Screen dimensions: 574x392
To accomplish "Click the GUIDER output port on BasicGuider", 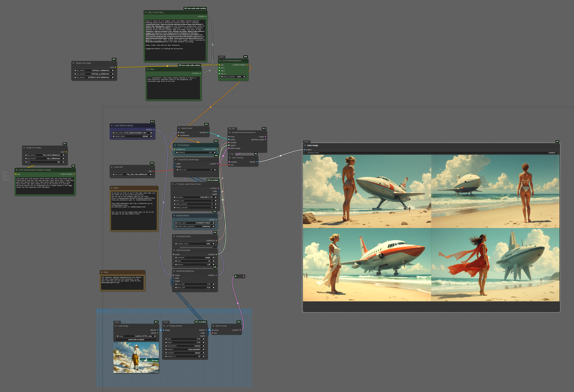I will click(208, 133).
